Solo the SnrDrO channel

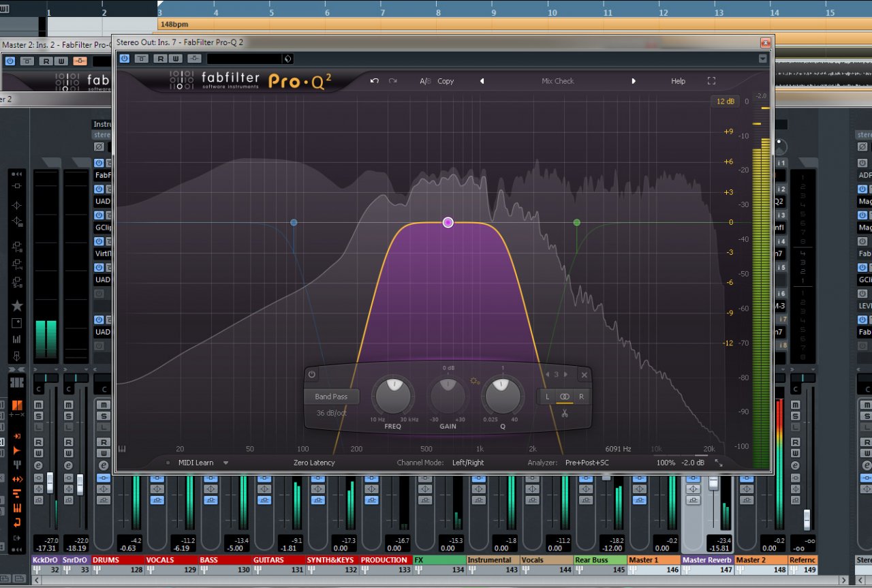(69, 416)
